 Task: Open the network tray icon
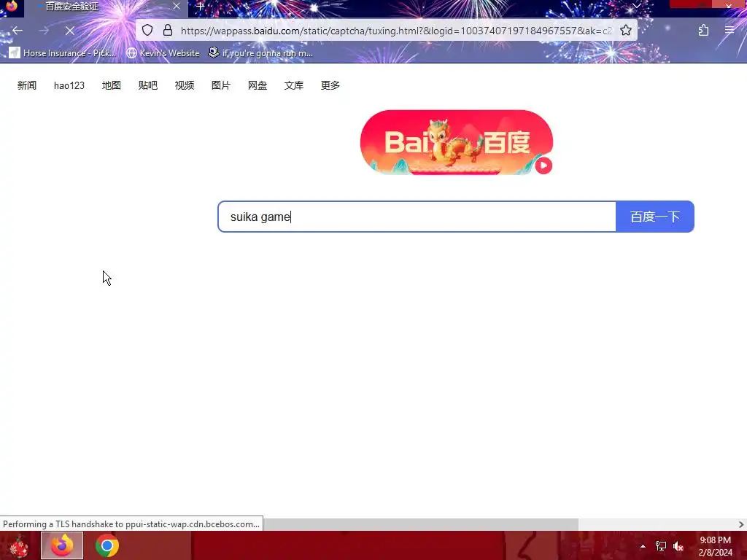coord(661,546)
